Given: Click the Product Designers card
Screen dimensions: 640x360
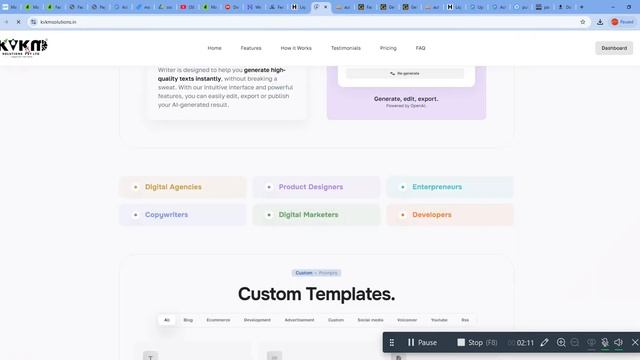Looking at the screenshot, I should 316,187.
